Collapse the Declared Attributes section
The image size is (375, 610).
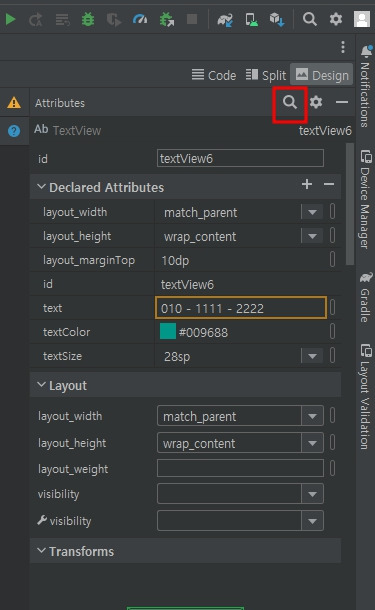[41, 187]
